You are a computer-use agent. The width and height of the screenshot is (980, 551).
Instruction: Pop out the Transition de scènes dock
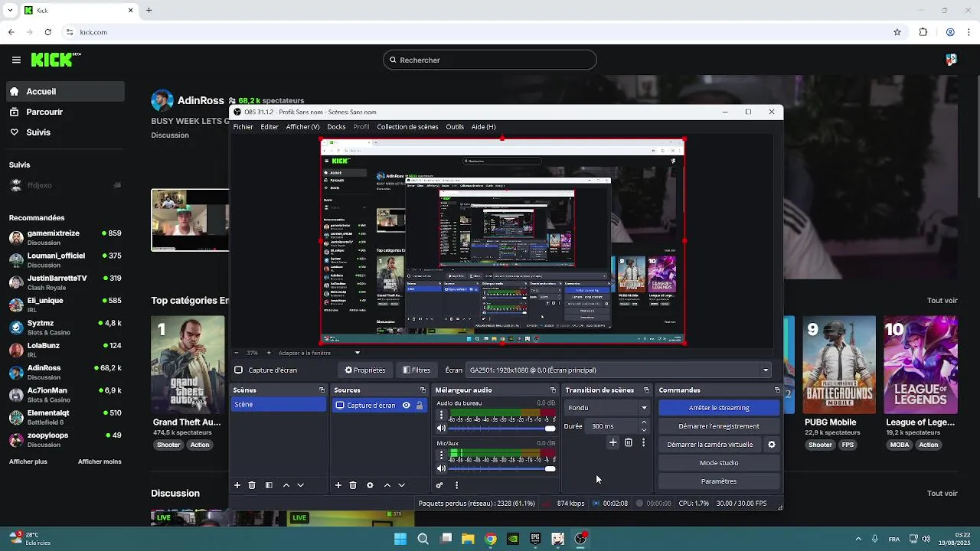[646, 390]
